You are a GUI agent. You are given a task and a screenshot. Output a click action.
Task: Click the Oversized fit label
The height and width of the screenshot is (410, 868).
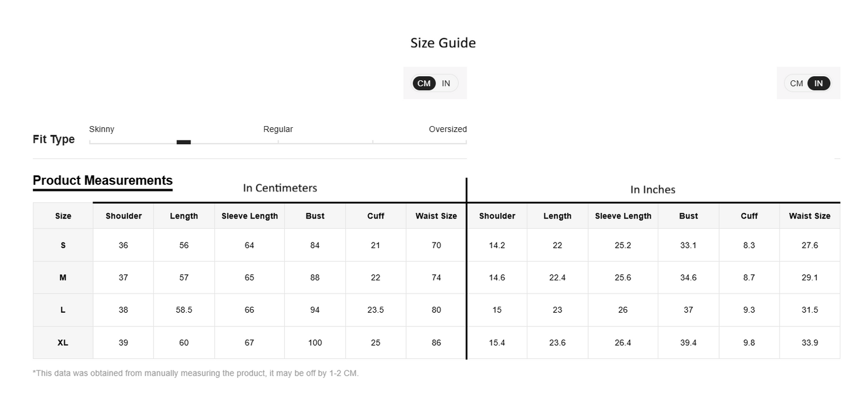click(x=448, y=129)
